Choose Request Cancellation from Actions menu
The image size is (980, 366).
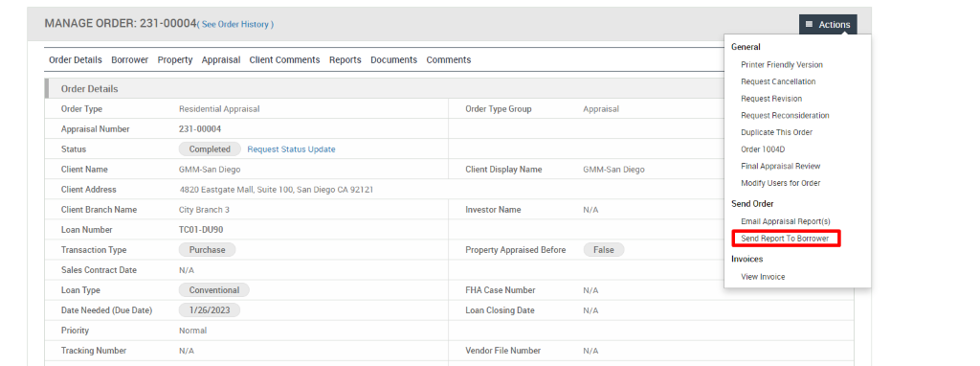(x=778, y=81)
